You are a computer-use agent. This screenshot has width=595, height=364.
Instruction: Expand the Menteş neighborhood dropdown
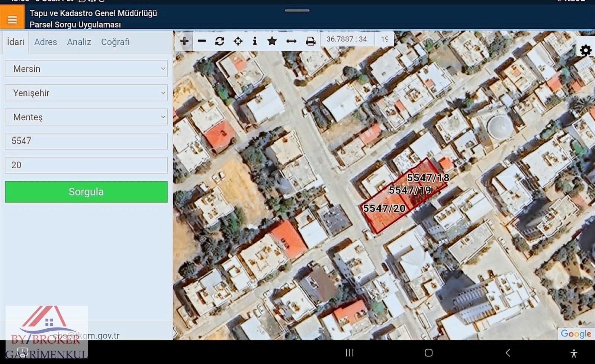(86, 117)
